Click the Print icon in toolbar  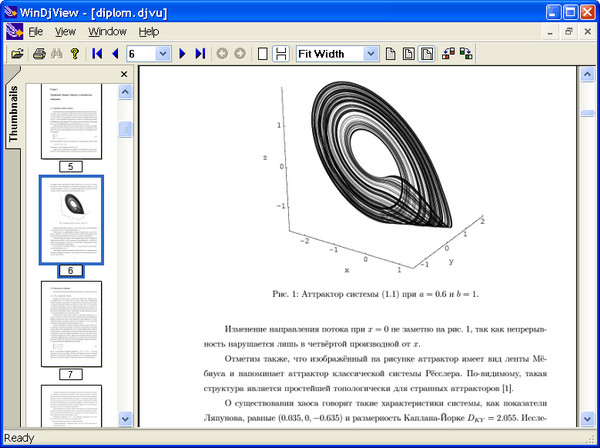[38, 53]
